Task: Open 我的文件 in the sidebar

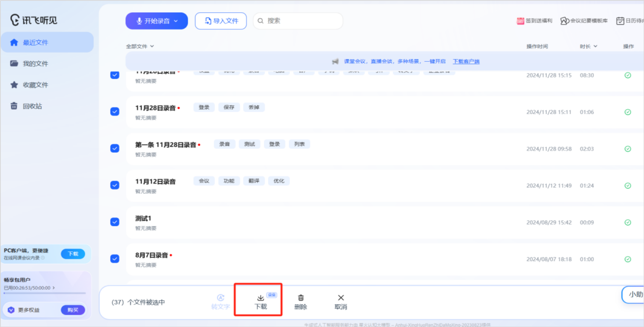Action: pyautogui.click(x=36, y=64)
